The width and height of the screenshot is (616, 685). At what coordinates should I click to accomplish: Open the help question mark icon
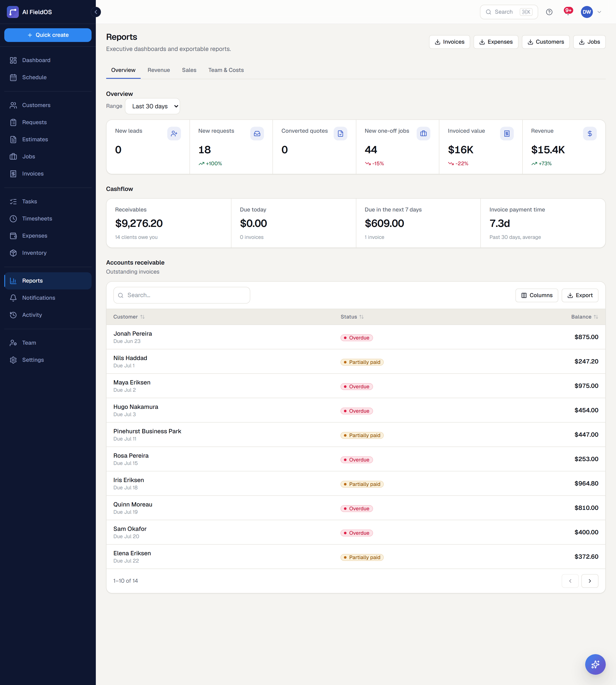coord(549,12)
